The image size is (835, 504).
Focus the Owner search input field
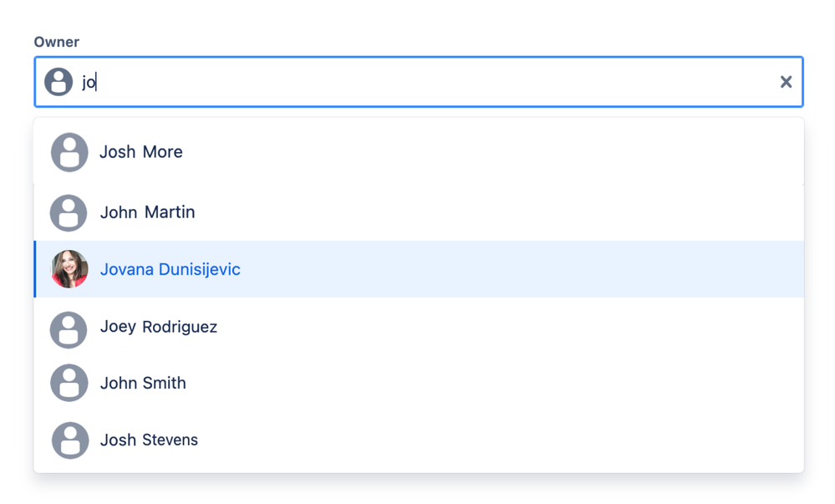tap(418, 82)
